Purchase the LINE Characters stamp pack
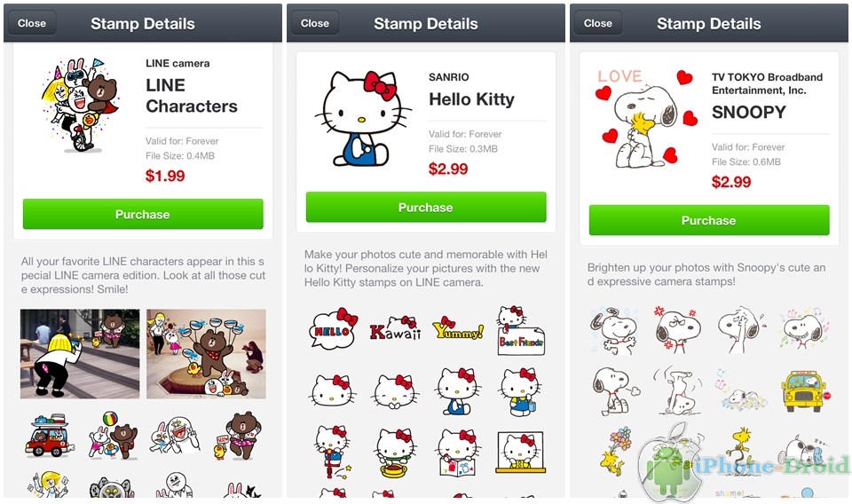This screenshot has height=504, width=852. (x=143, y=214)
